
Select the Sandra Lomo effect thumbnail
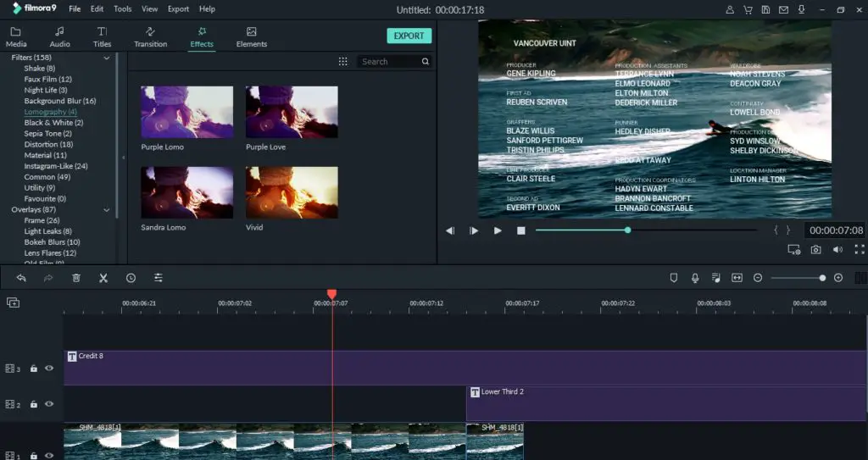click(x=187, y=192)
